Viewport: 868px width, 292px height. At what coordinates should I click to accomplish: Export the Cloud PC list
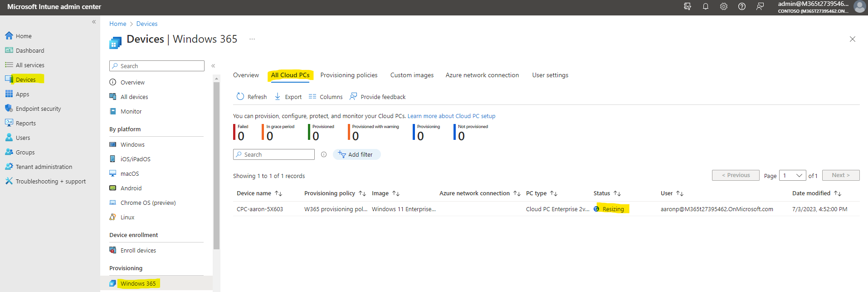(x=288, y=97)
